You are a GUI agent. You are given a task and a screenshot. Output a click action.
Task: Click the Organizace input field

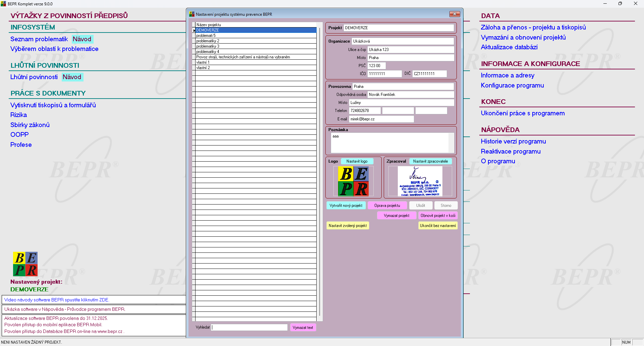pyautogui.click(x=403, y=41)
